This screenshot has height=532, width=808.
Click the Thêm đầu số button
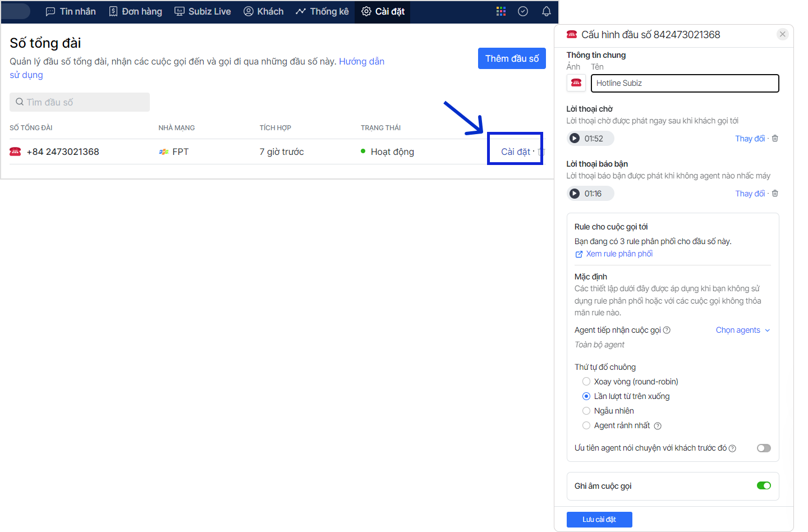click(512, 58)
